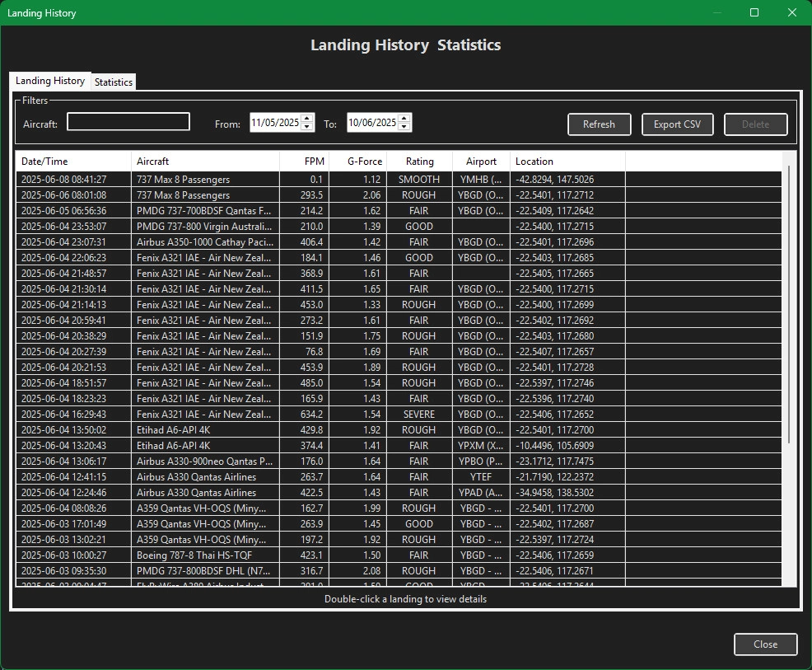This screenshot has height=670, width=812.
Task: Maximize the Landing History window
Action: 754,13
